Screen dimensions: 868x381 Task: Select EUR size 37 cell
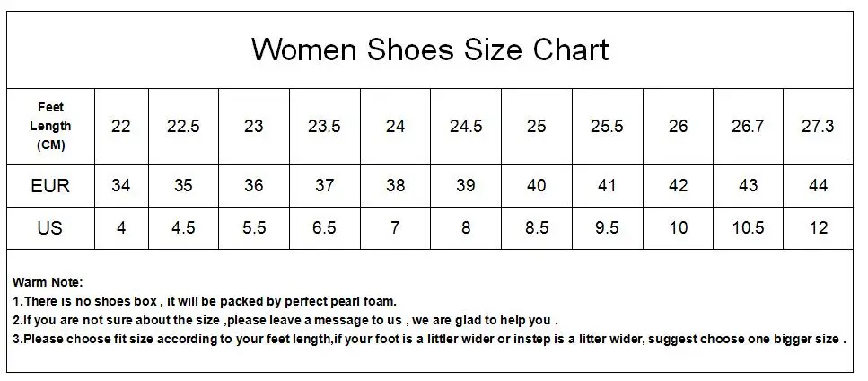point(324,185)
